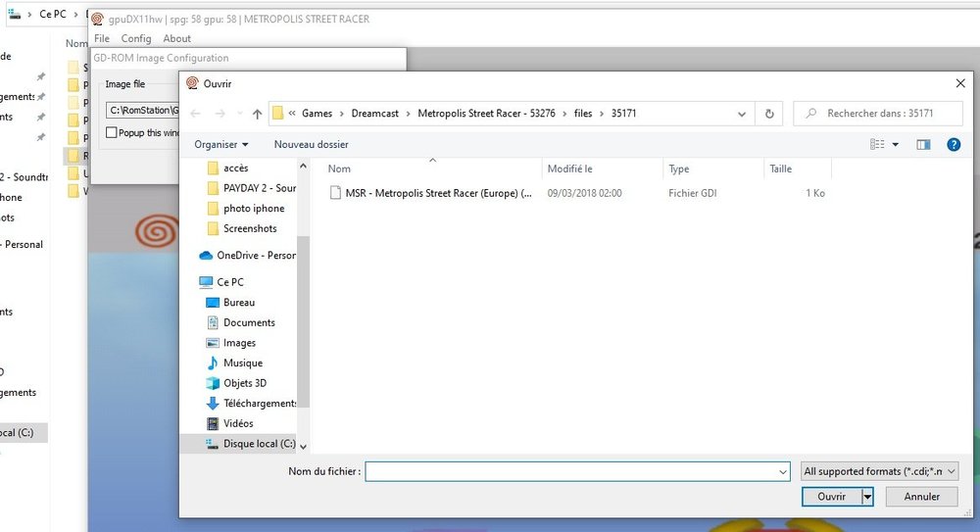The image size is (980, 532).
Task: Click the GDI file icon for MSR Metropolis Street Racer
Action: 335,193
